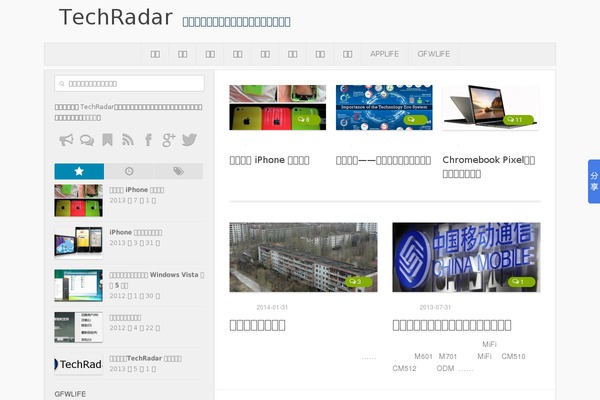Open sidebar iPhone post dated 2013 3 31 title

point(136,232)
